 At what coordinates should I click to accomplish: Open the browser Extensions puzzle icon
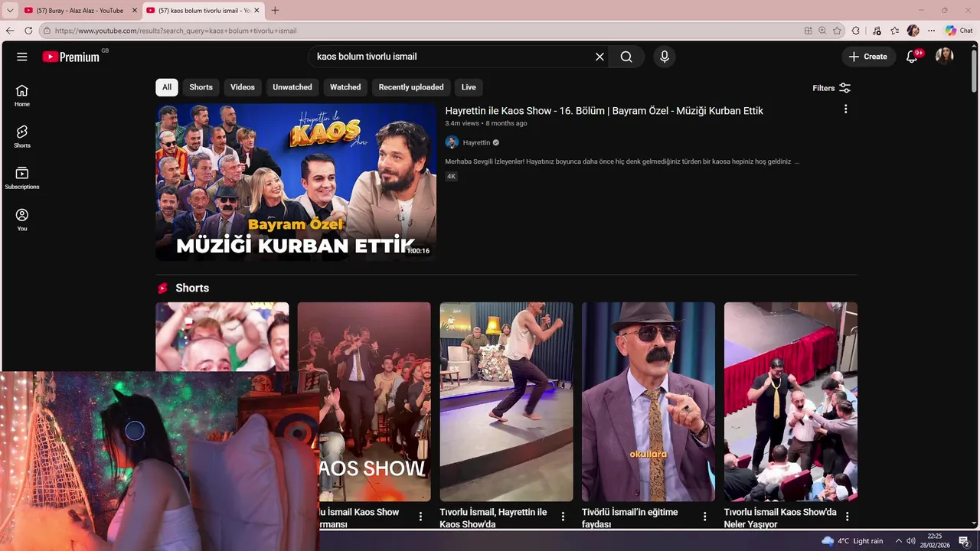(x=856, y=31)
